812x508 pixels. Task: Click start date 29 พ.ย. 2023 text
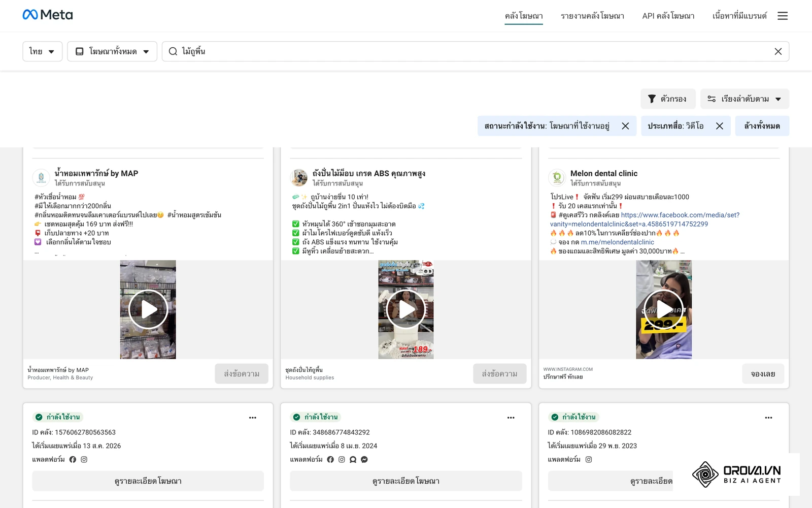(x=618, y=446)
